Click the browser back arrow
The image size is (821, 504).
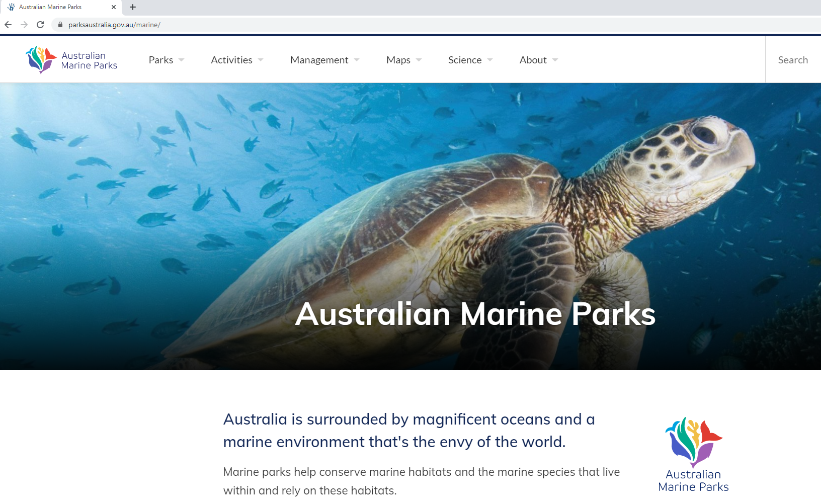(8, 24)
